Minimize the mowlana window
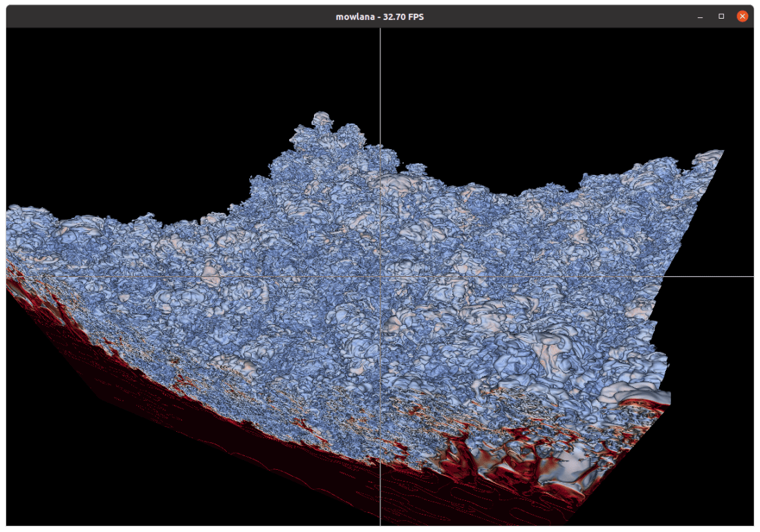The height and width of the screenshot is (532, 760). click(701, 16)
